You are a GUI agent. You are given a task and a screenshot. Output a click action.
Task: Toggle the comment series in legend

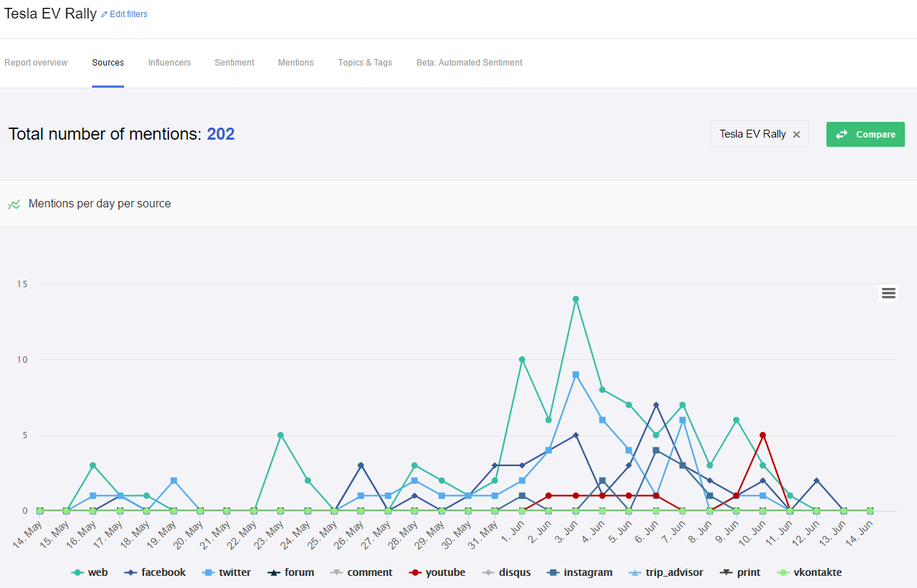362,572
